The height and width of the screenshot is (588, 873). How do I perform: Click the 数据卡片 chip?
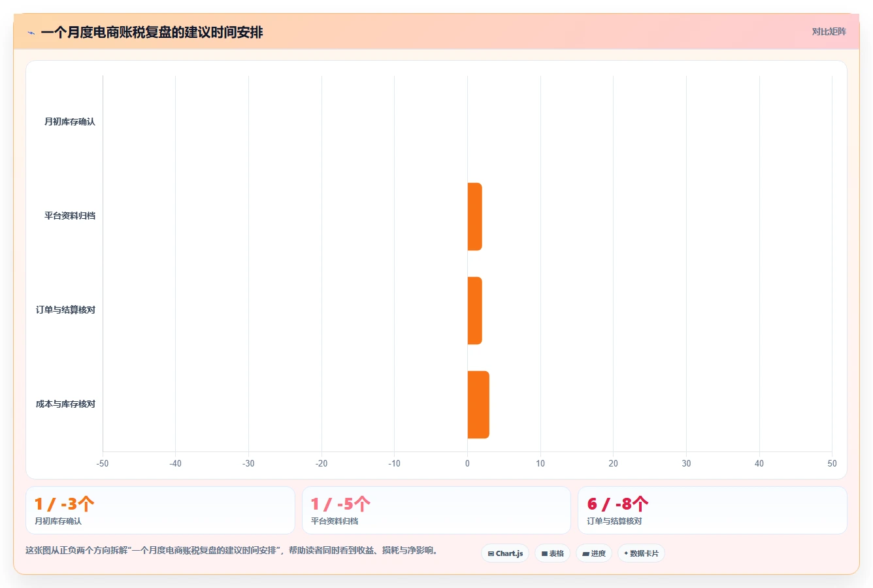click(641, 553)
